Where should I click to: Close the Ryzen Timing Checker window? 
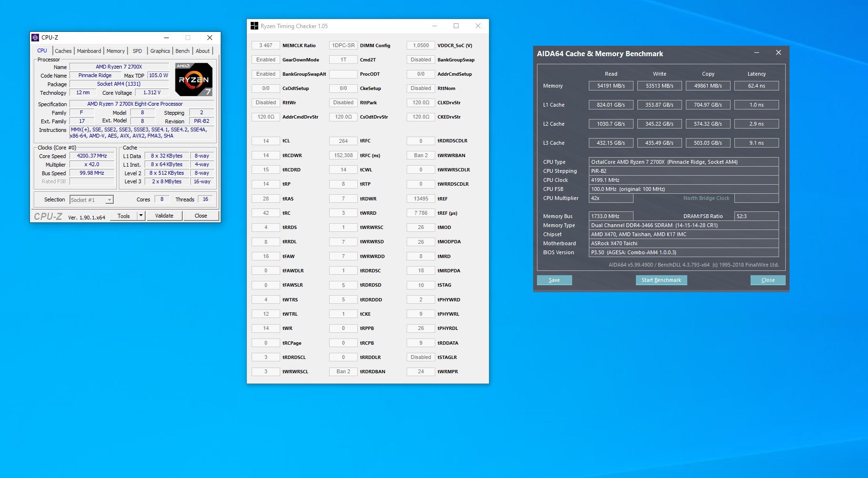(x=478, y=26)
